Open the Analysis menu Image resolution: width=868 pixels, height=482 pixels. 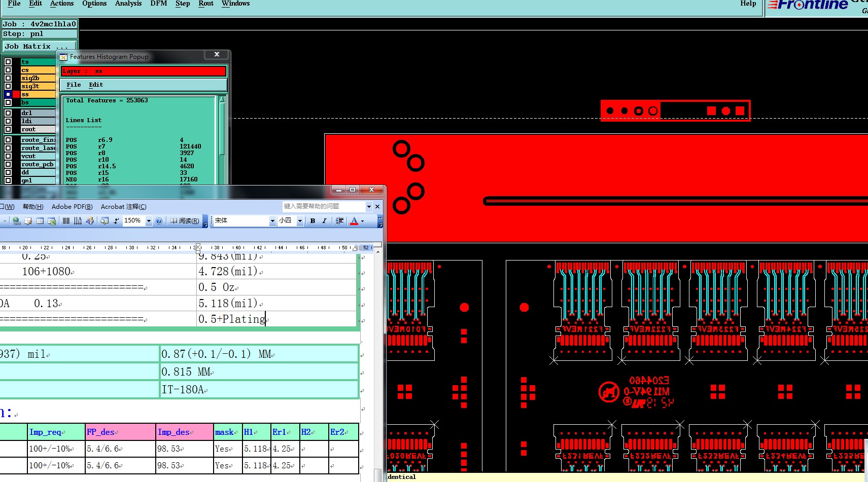point(128,4)
